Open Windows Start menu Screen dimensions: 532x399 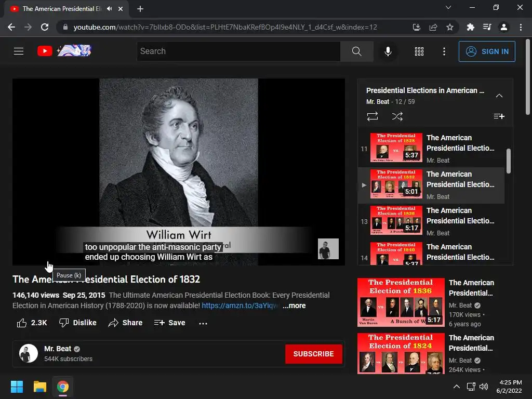(17, 387)
